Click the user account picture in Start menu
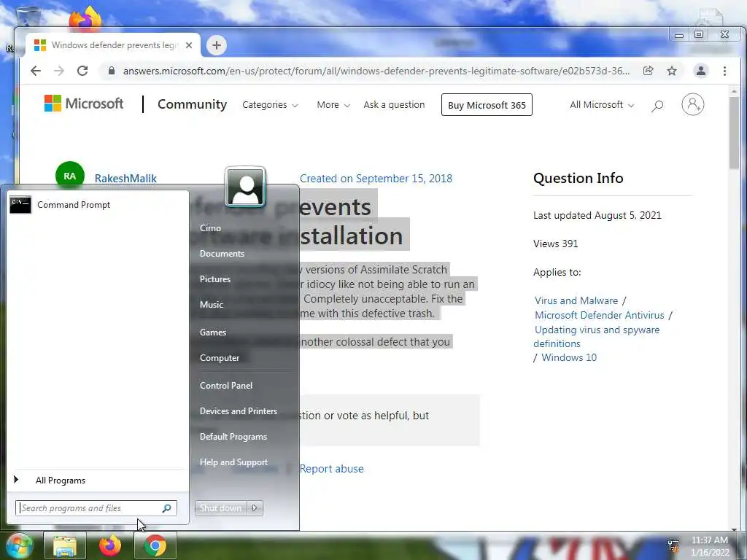747x560 pixels. 245,187
